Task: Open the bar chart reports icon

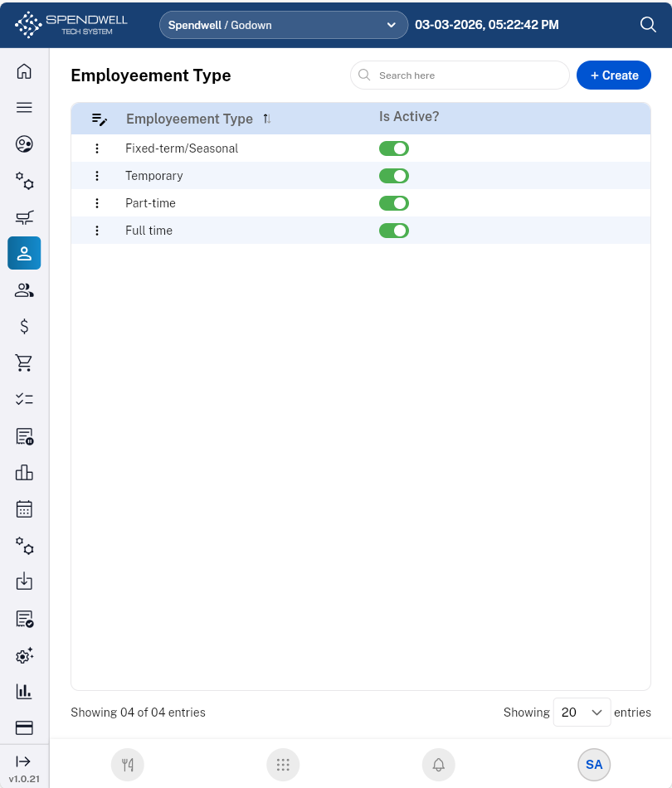Action: click(x=24, y=692)
